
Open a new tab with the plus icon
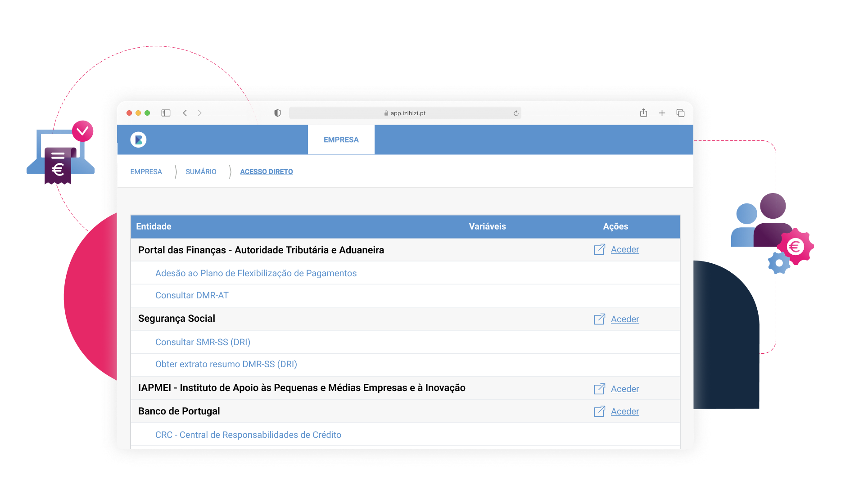pyautogui.click(x=662, y=113)
